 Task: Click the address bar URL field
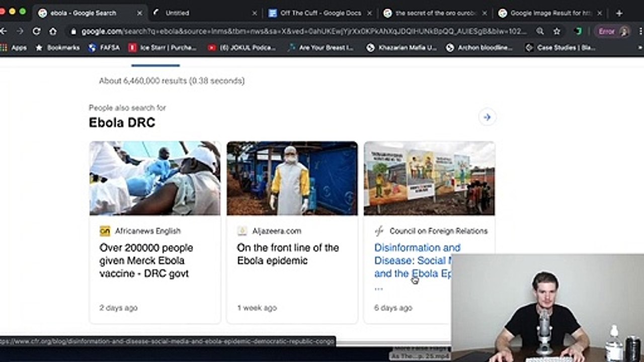(304, 31)
